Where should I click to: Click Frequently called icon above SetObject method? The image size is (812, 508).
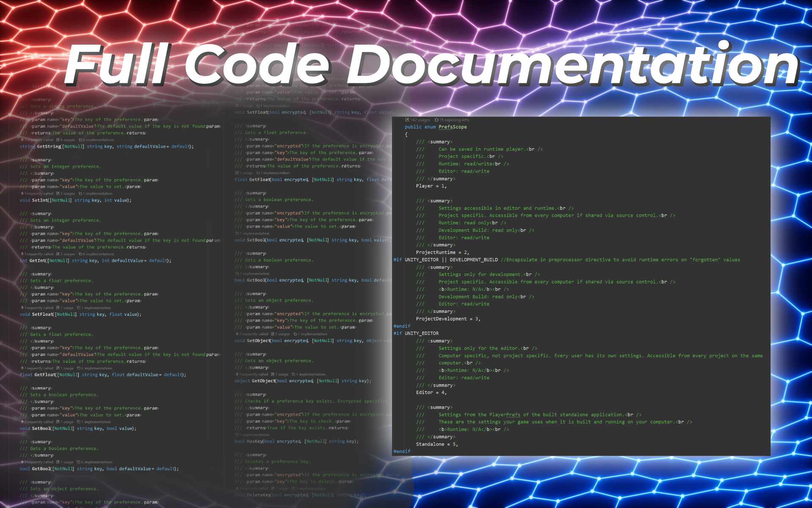[x=237, y=334]
